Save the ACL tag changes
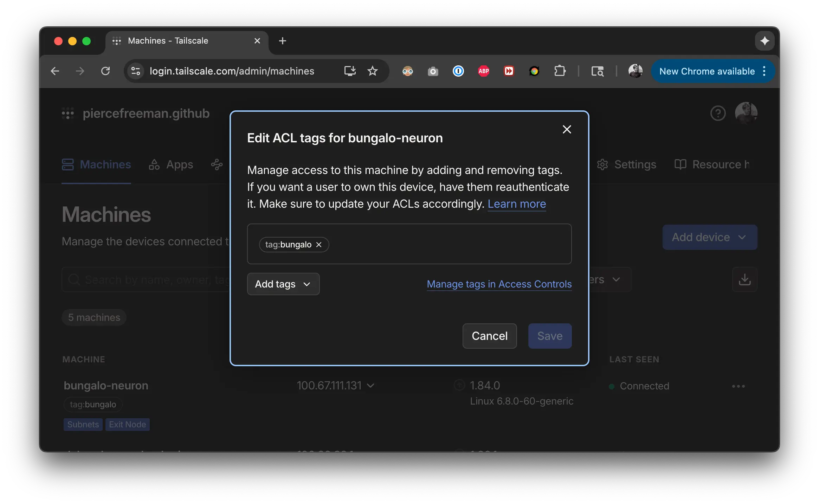The height and width of the screenshot is (504, 819). (x=549, y=336)
